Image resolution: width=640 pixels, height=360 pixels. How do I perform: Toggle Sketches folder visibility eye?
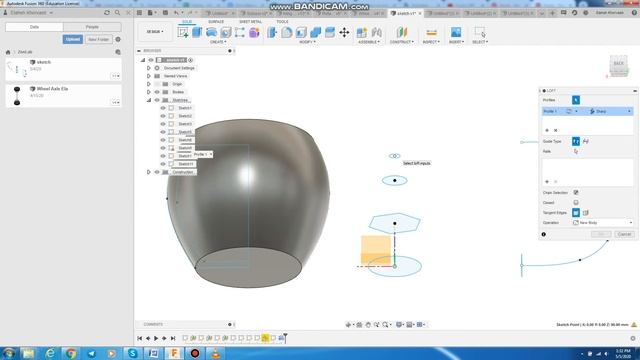click(157, 100)
